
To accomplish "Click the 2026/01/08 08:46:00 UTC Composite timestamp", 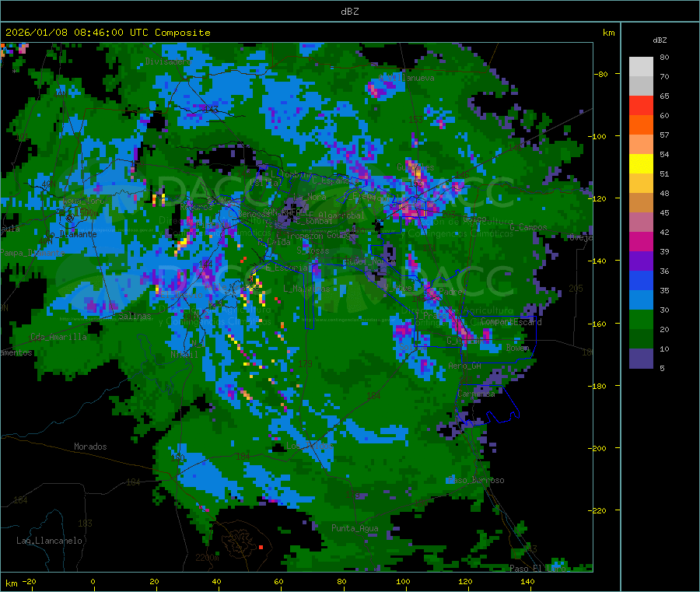I will click(x=107, y=33).
